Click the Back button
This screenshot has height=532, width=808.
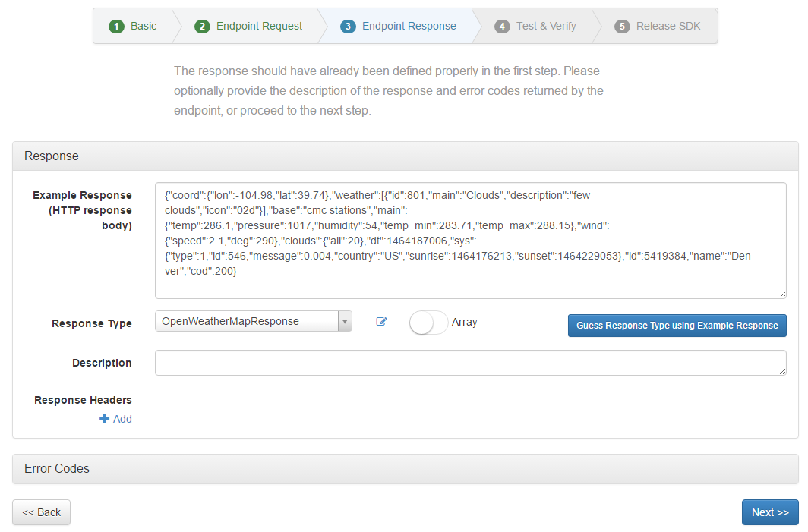click(41, 512)
